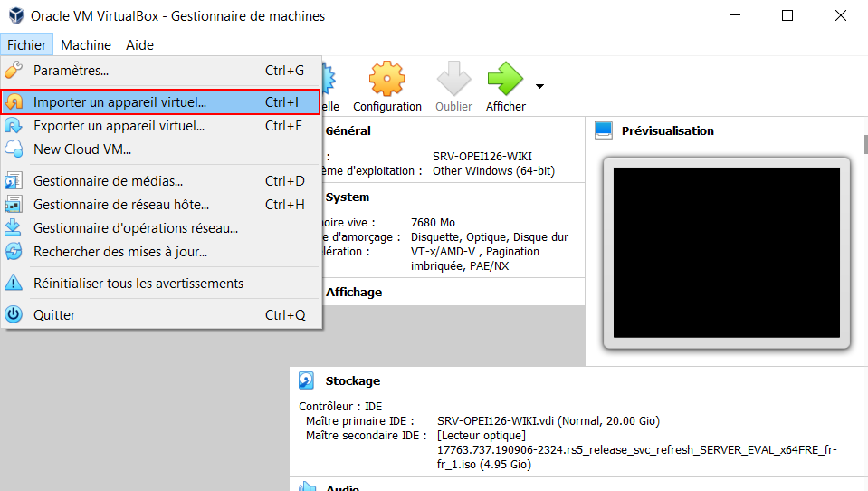Click the Oublier toolbar button
This screenshot has width=868, height=491.
click(x=453, y=87)
